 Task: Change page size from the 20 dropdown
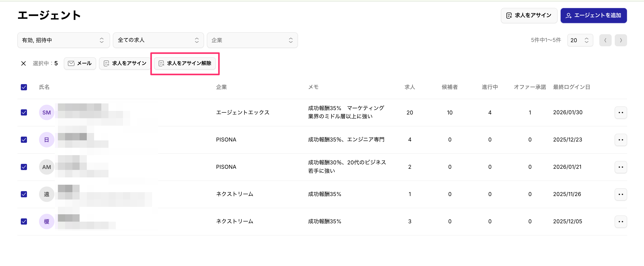[x=580, y=40]
